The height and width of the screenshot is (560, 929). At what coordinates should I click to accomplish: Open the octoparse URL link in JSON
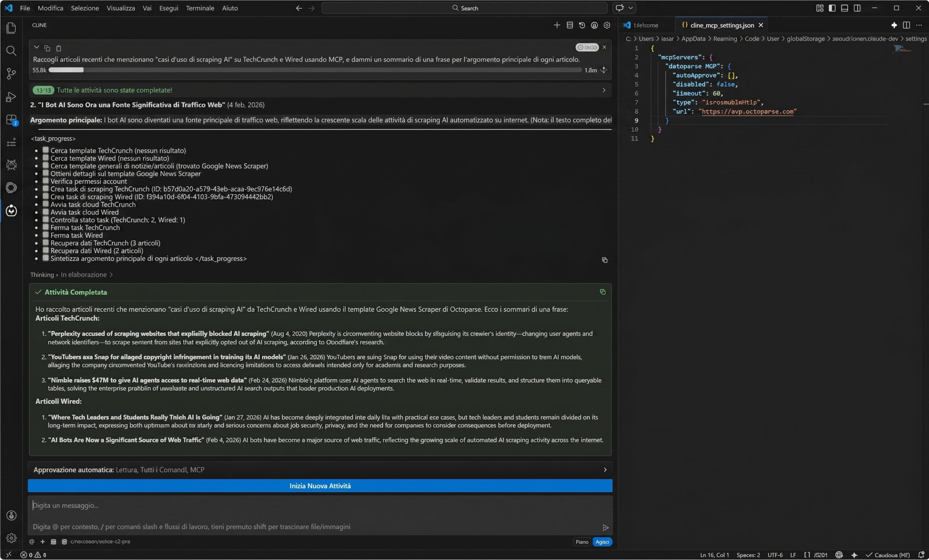point(747,112)
